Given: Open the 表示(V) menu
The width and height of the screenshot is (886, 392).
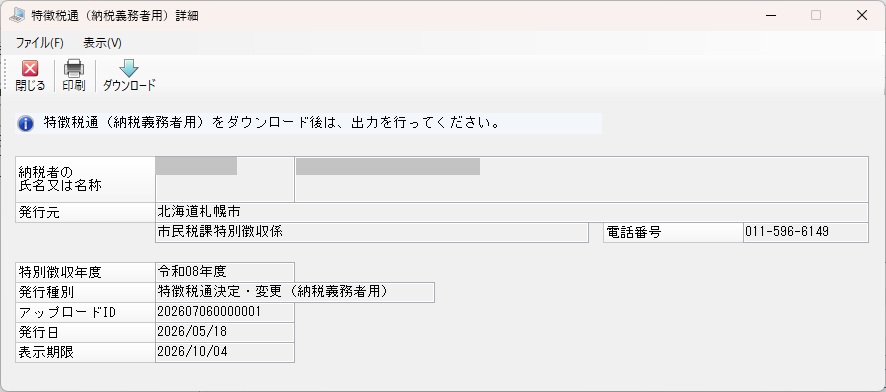Looking at the screenshot, I should 102,43.
